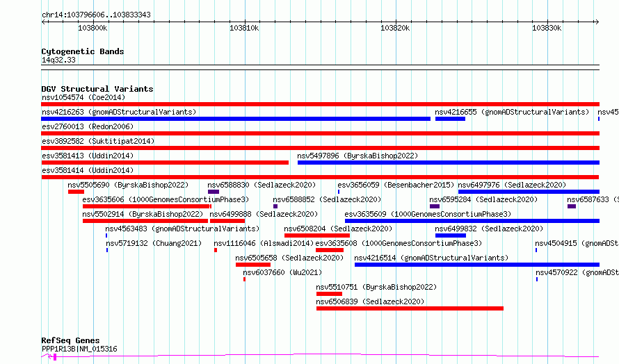Select the red bar under nsv5510751
619x364 pixels.
[x=329, y=294]
